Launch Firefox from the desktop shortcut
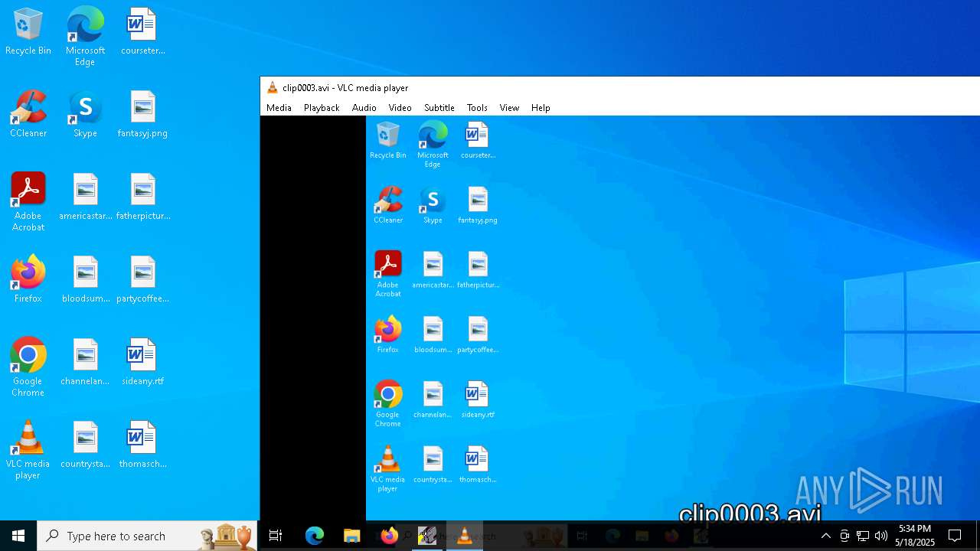The width and height of the screenshot is (980, 551). [x=28, y=280]
